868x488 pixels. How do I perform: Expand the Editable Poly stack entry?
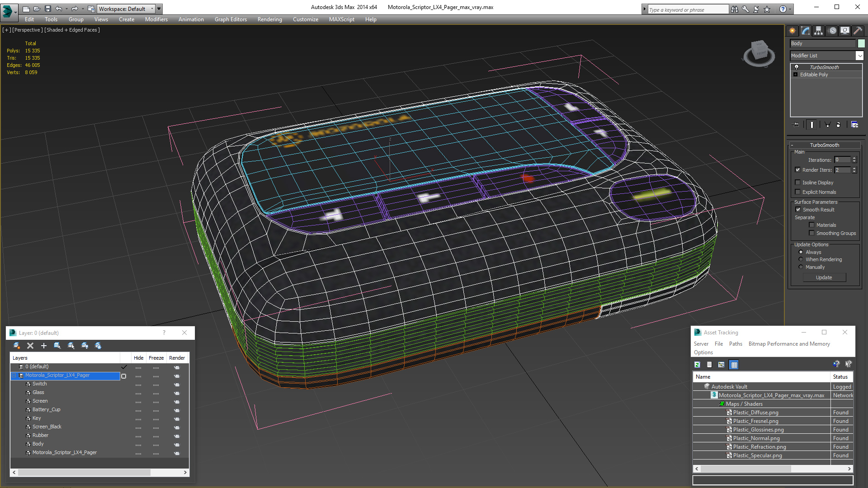click(796, 75)
